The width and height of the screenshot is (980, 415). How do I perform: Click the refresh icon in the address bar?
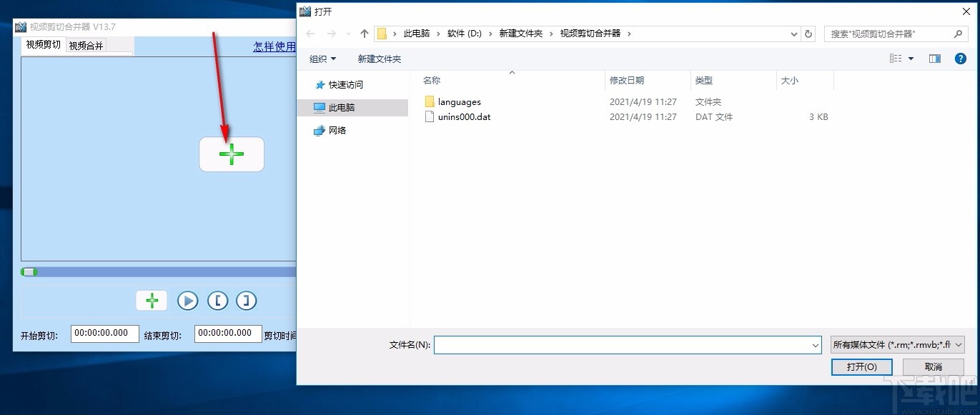[808, 33]
